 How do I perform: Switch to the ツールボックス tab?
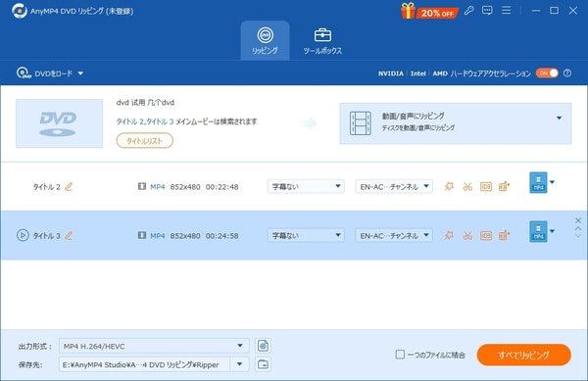click(x=322, y=40)
